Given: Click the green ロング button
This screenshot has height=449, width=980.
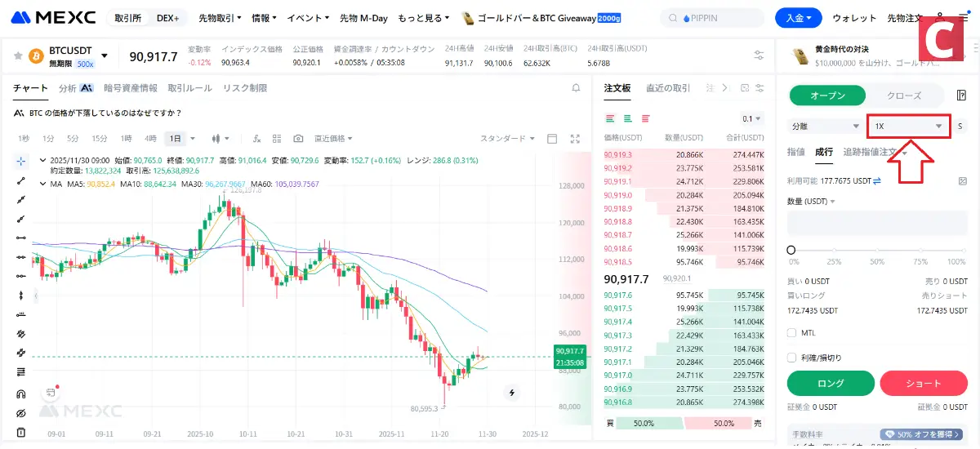Looking at the screenshot, I should click(x=831, y=383).
